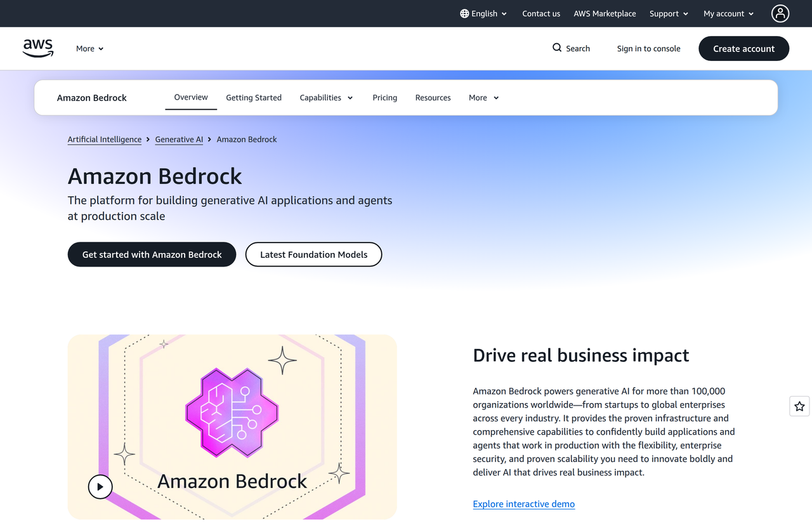Play the Amazon Bedrock video
812x528 pixels.
tap(100, 487)
